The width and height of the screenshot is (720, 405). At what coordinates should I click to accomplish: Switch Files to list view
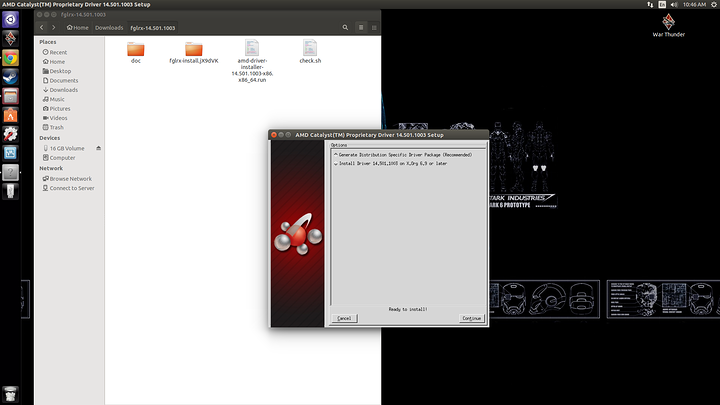[361, 28]
